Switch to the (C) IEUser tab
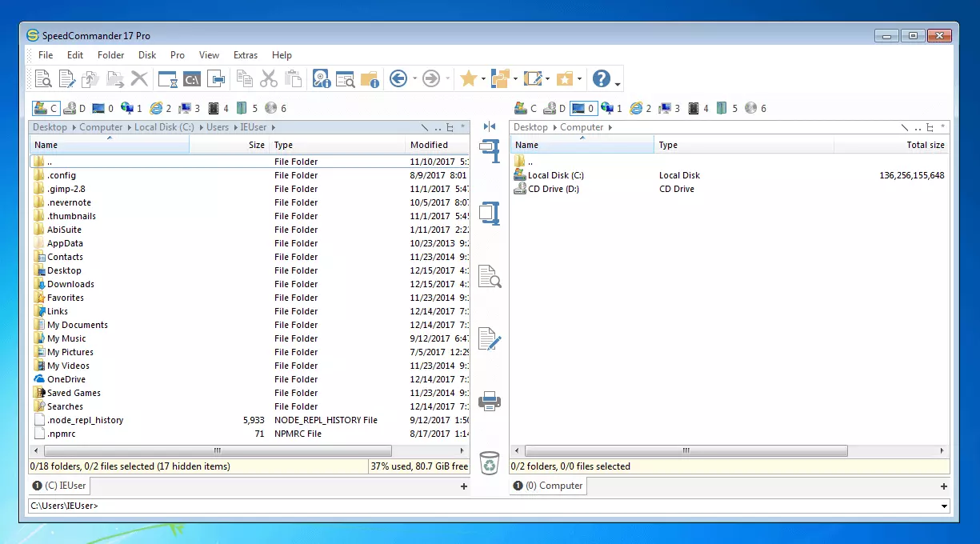This screenshot has width=980, height=544. pyautogui.click(x=60, y=486)
